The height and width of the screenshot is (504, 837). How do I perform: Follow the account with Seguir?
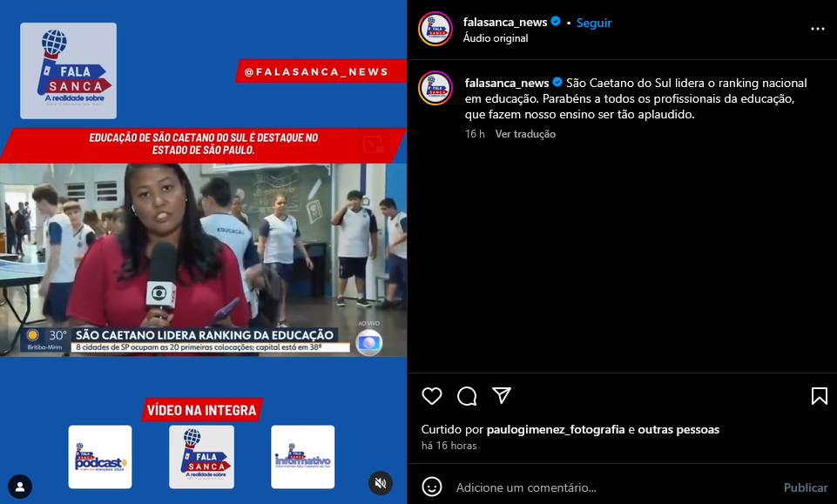click(x=594, y=23)
